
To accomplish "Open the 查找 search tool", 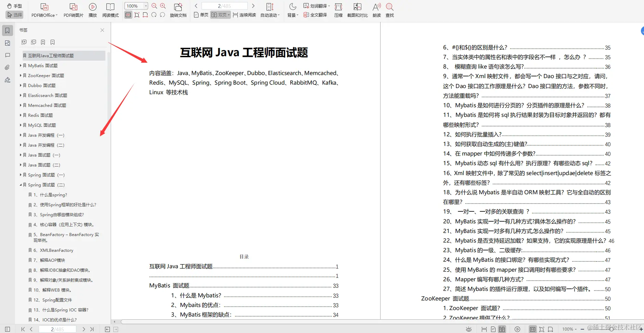I will (390, 10).
